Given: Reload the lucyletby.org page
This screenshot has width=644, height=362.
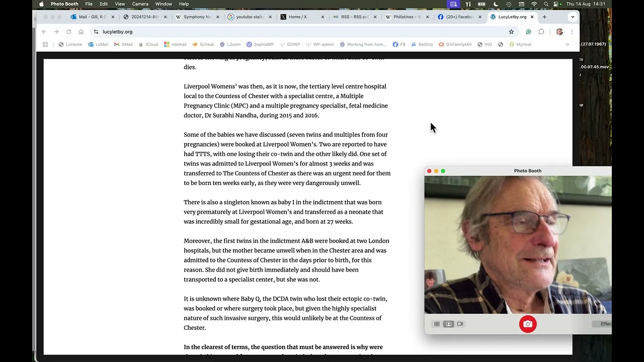Looking at the screenshot, I should pos(68,32).
